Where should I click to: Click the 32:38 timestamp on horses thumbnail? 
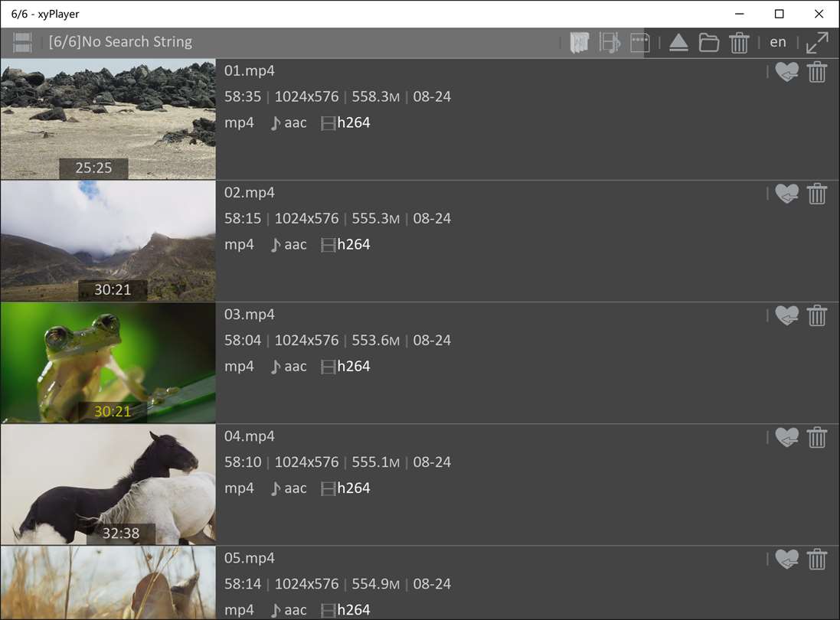tap(121, 534)
